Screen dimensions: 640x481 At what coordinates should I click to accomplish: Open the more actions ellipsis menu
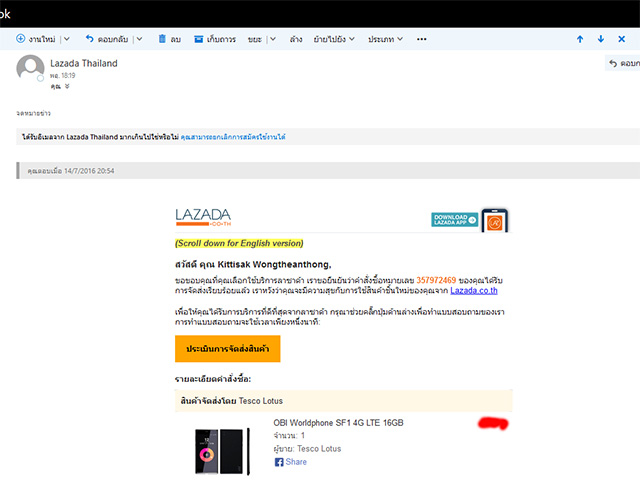422,39
